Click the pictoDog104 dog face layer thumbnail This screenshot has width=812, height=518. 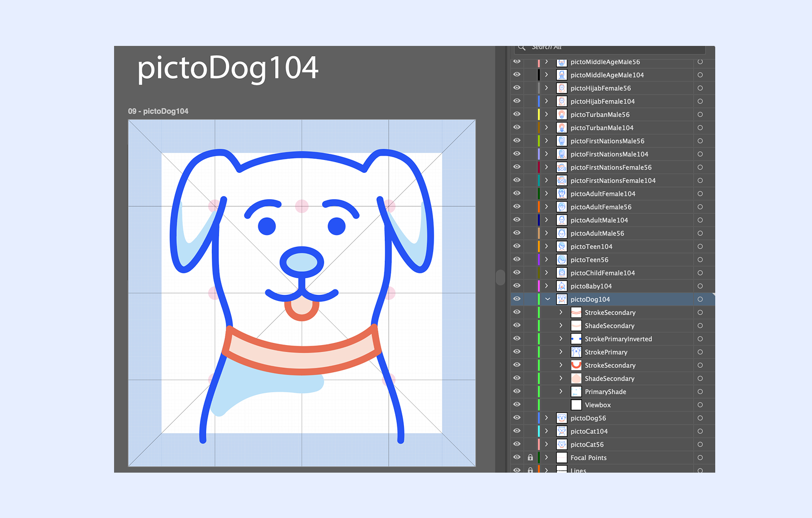tap(562, 299)
